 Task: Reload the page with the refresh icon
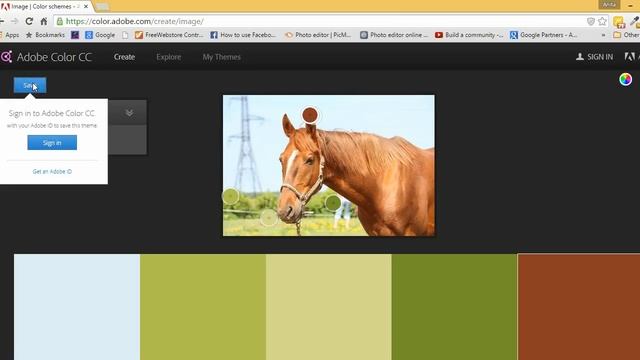tap(29, 21)
